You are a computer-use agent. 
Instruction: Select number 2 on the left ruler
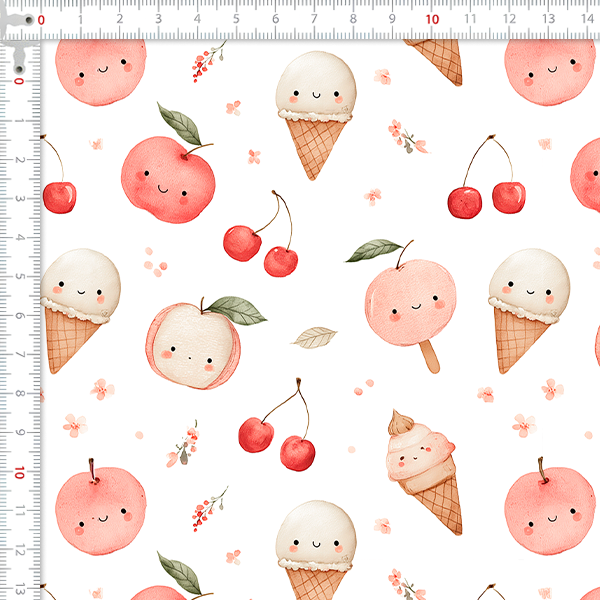click(x=19, y=160)
